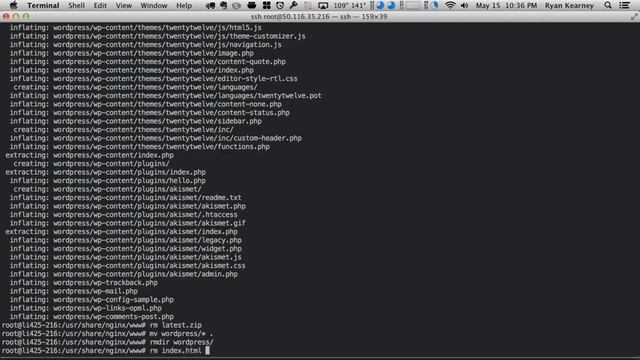
Task: Click the akismet/legacy.php output line
Action: (x=126, y=240)
